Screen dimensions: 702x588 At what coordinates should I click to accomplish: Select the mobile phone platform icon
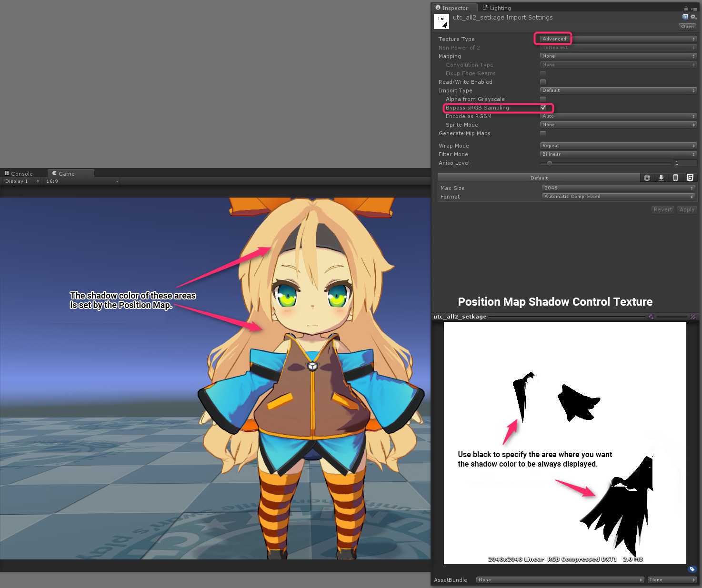(x=675, y=178)
